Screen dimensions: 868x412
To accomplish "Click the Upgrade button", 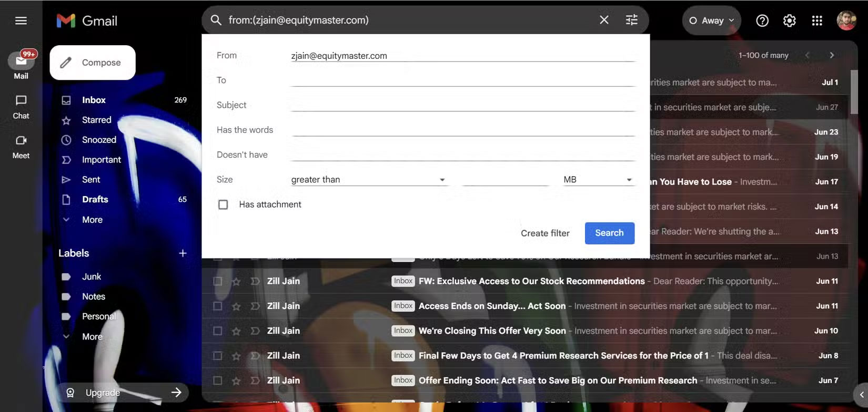I will coord(123,393).
